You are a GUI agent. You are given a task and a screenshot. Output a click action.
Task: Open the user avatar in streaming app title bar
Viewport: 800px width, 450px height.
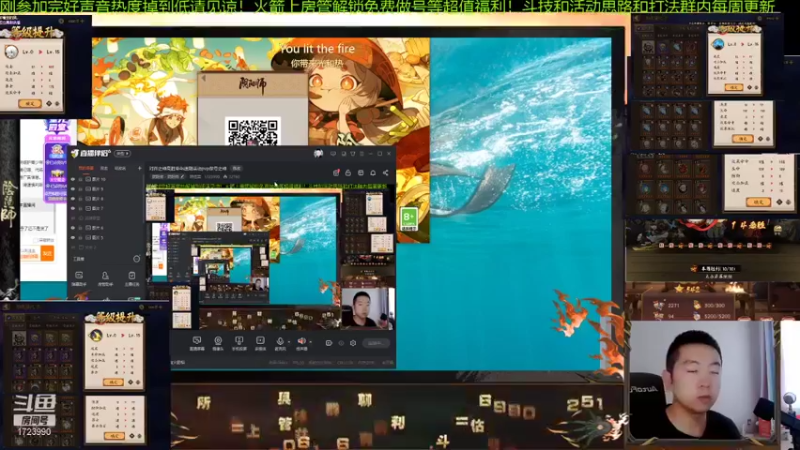[x=318, y=153]
